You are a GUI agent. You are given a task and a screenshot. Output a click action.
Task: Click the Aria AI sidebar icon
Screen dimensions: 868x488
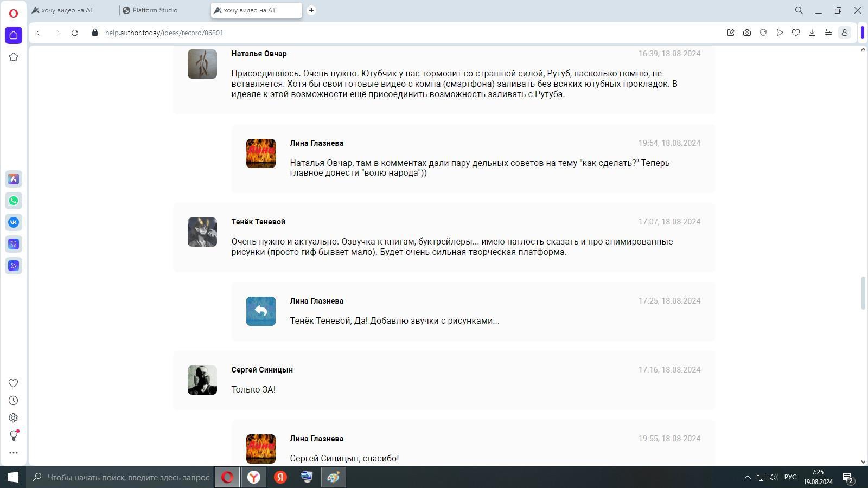[14, 179]
